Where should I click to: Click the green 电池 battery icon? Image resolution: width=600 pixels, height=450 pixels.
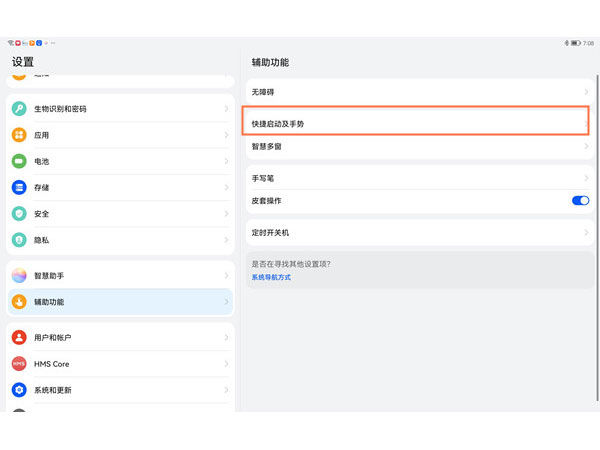pos(19,161)
